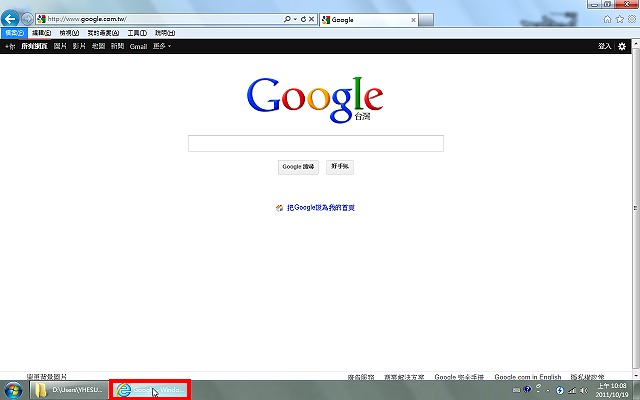Close the Google tab with its X
The height and width of the screenshot is (400, 640).
413,20
